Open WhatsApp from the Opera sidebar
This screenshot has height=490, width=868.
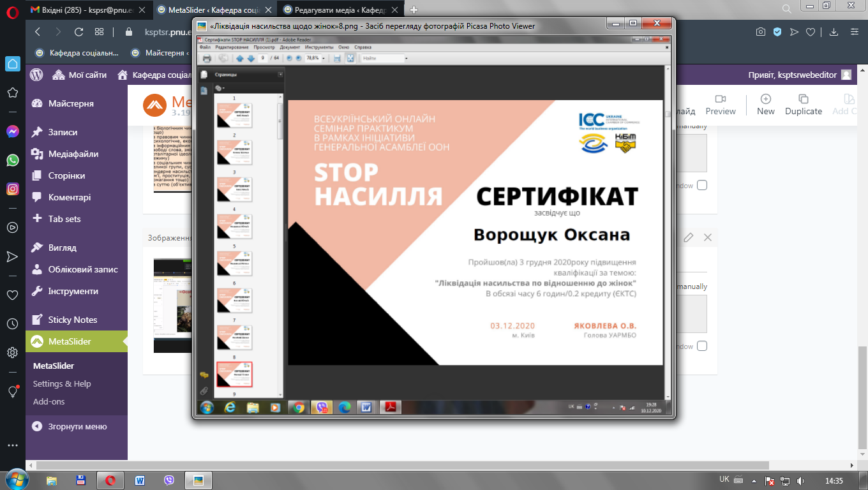pos(13,160)
